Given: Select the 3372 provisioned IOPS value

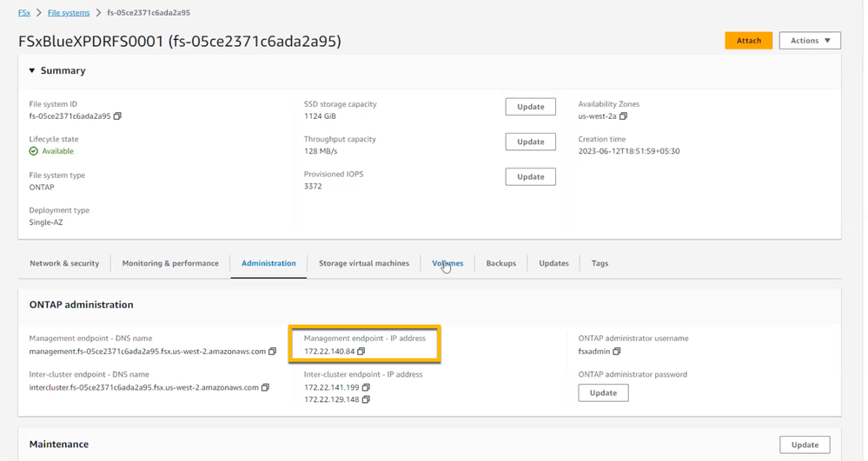Looking at the screenshot, I should click(x=313, y=187).
